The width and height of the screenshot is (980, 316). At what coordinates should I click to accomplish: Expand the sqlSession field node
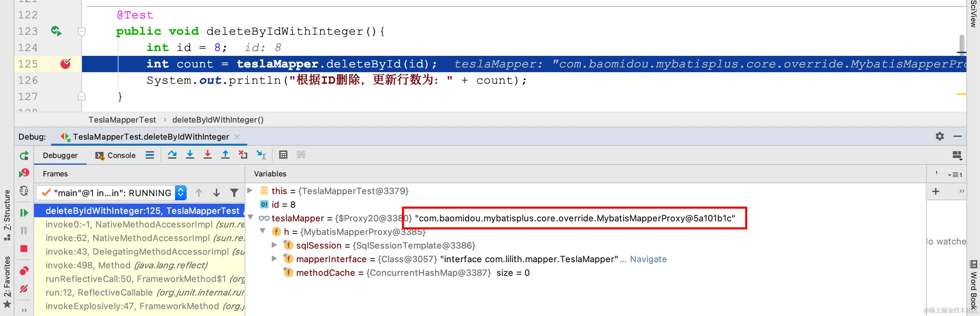point(274,244)
